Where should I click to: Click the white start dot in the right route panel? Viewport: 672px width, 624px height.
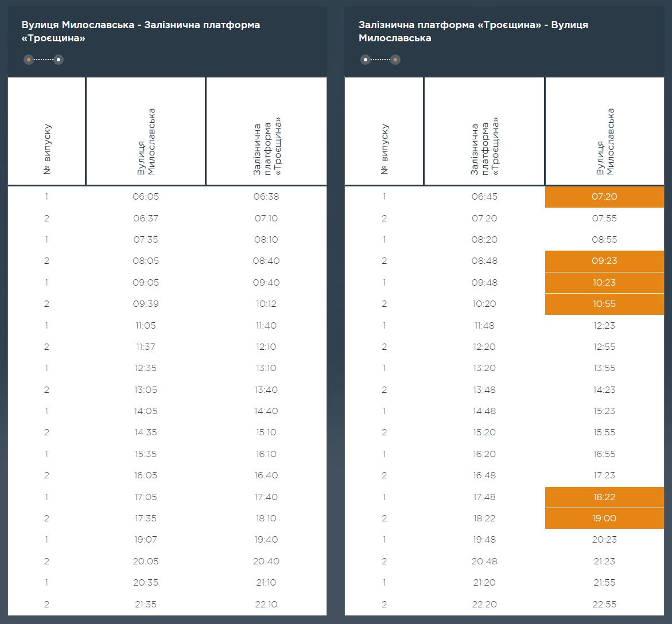(365, 60)
